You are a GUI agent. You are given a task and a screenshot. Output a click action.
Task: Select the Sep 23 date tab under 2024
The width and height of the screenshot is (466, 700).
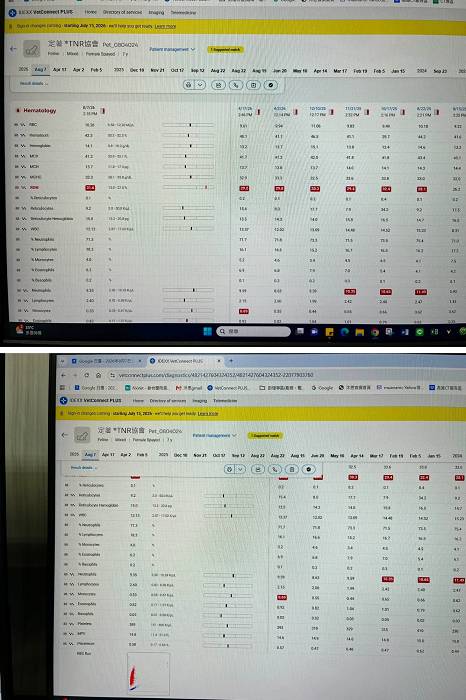pyautogui.click(x=440, y=71)
